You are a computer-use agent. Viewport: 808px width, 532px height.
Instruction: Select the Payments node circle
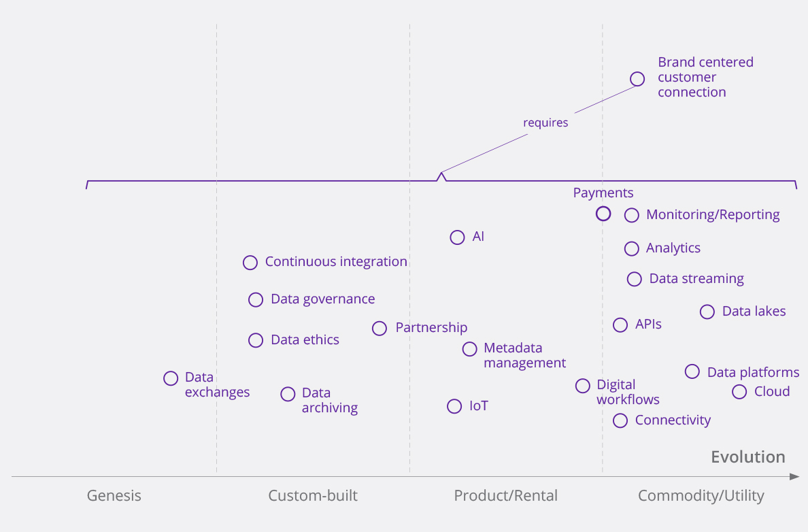[x=603, y=214]
